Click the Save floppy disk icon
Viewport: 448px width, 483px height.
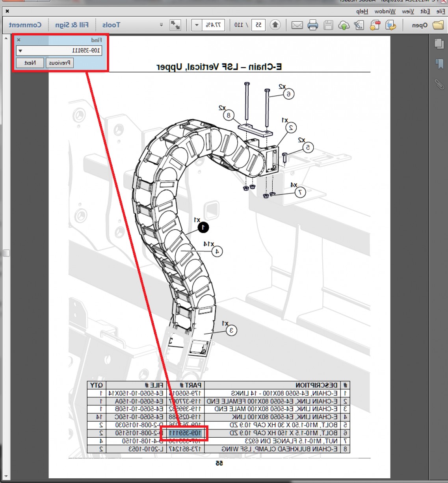click(328, 25)
